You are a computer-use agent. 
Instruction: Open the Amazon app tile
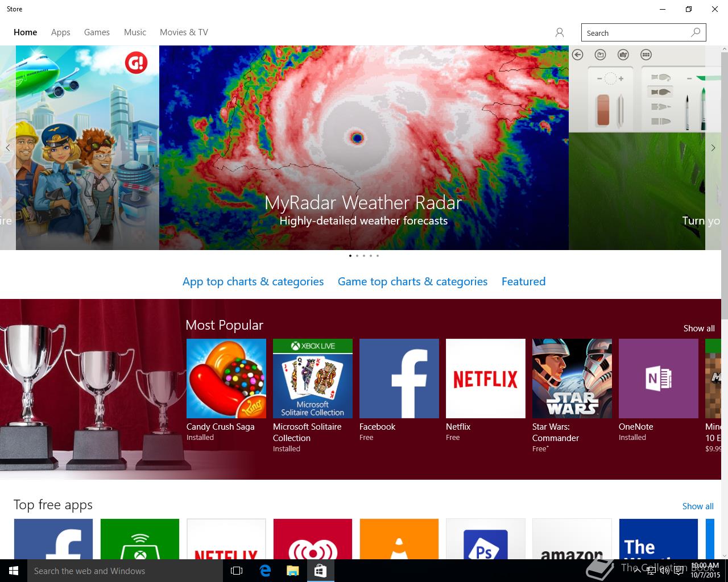tap(572, 539)
